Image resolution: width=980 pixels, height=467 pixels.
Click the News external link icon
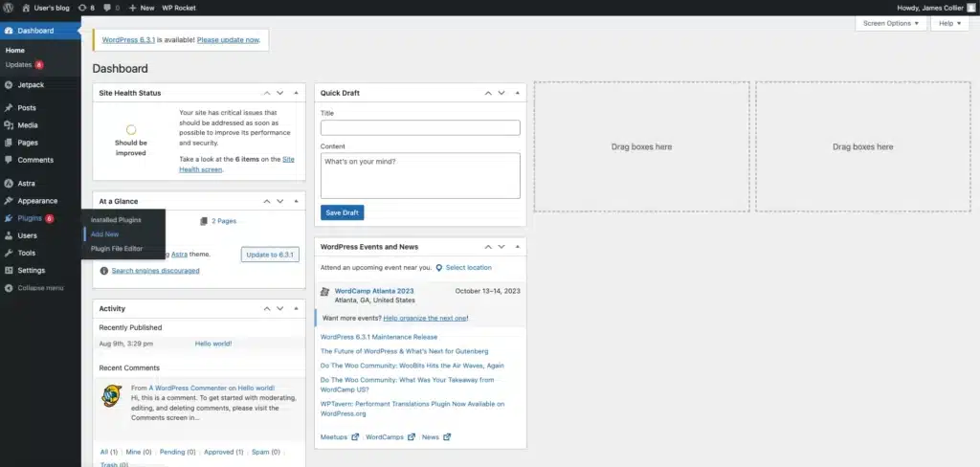coord(447,437)
